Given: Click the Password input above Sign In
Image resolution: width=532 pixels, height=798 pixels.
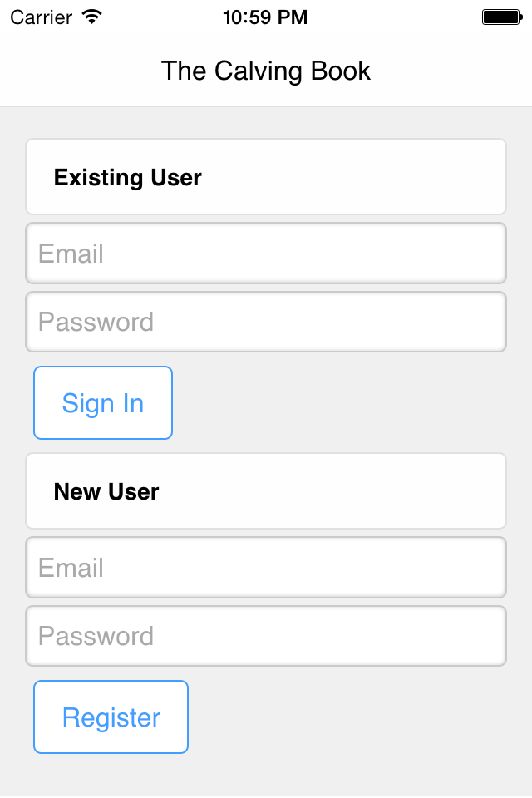Looking at the screenshot, I should [x=266, y=322].
